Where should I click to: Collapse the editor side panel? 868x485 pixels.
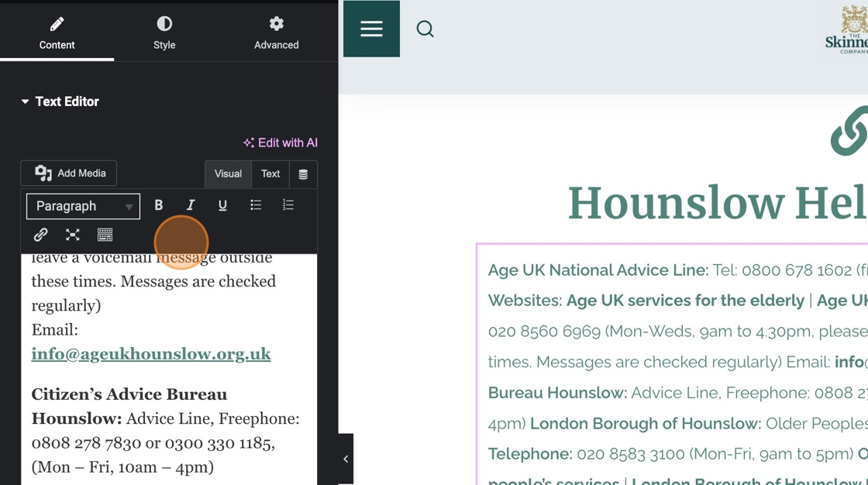pyautogui.click(x=346, y=459)
